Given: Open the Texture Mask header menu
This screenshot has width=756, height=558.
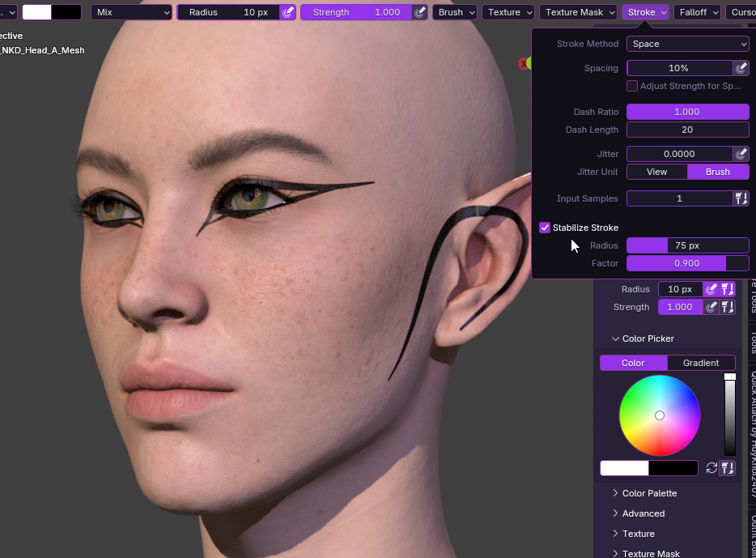Looking at the screenshot, I should pos(580,12).
